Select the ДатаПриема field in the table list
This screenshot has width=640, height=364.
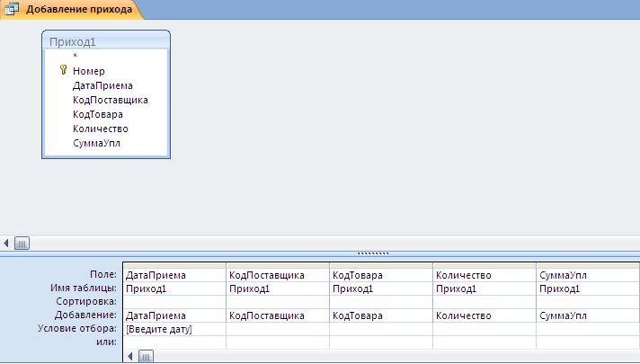pos(102,85)
